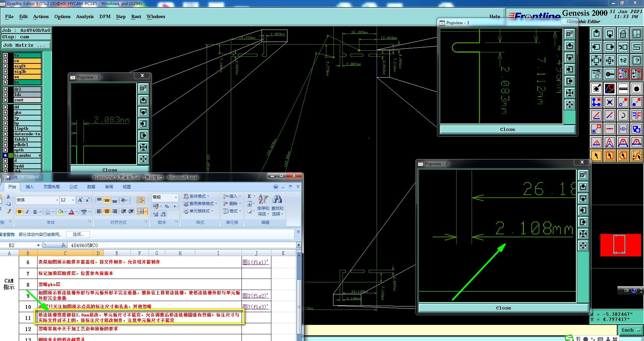Viewport: 644px width, 341px height.
Task: Click the Excel formula bar input
Action: pyautogui.click(x=181, y=245)
